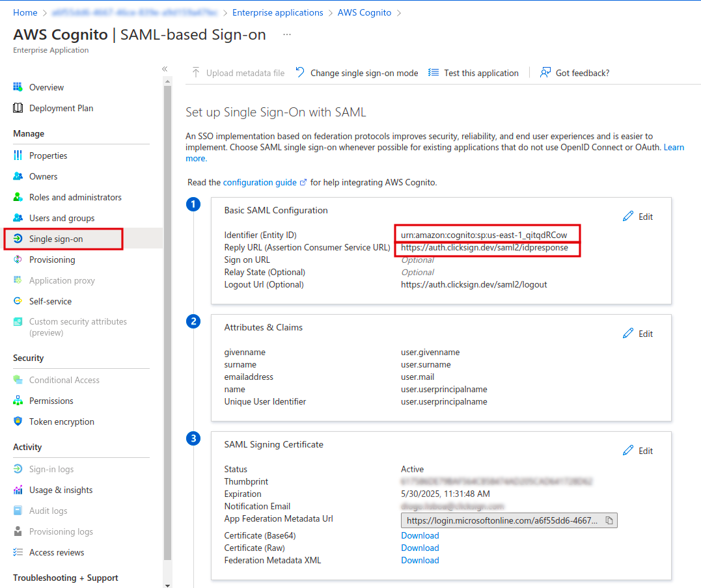701x588 pixels.
Task: Click the Got feedback person icon
Action: [x=545, y=72]
